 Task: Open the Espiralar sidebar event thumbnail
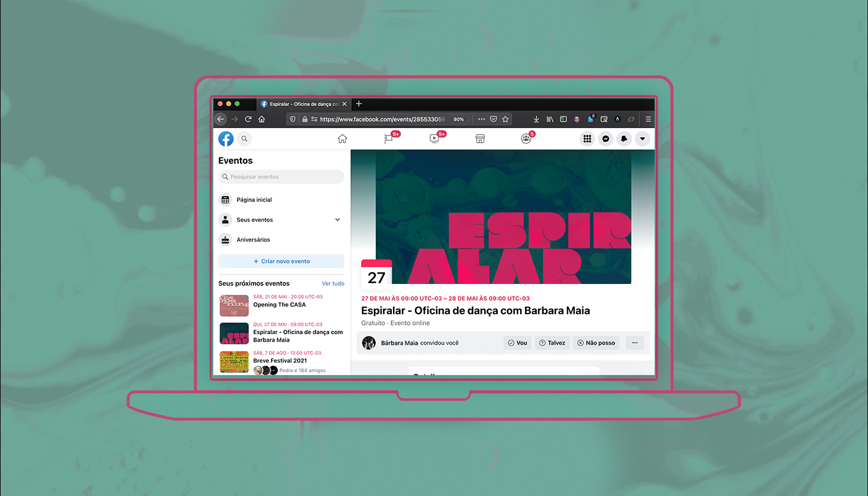coord(234,333)
